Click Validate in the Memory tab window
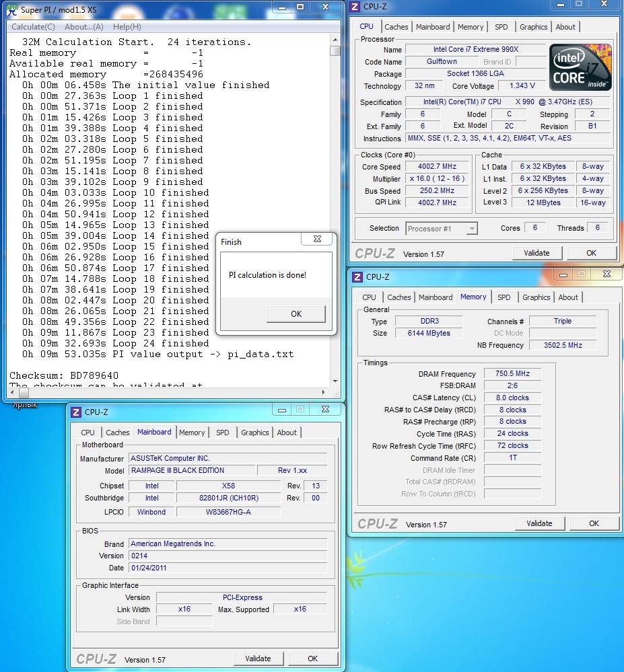This screenshot has width=624, height=672. click(x=539, y=523)
